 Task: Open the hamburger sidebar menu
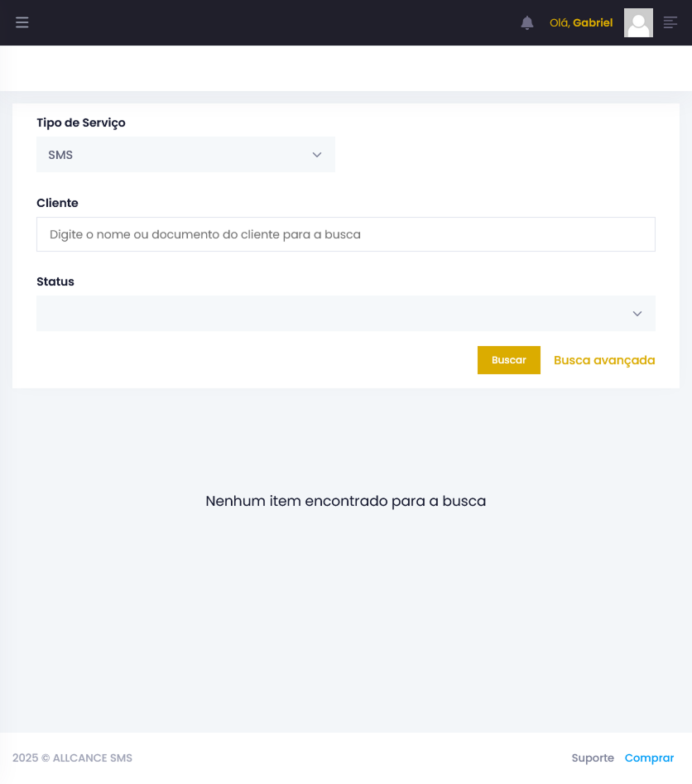pyautogui.click(x=22, y=22)
